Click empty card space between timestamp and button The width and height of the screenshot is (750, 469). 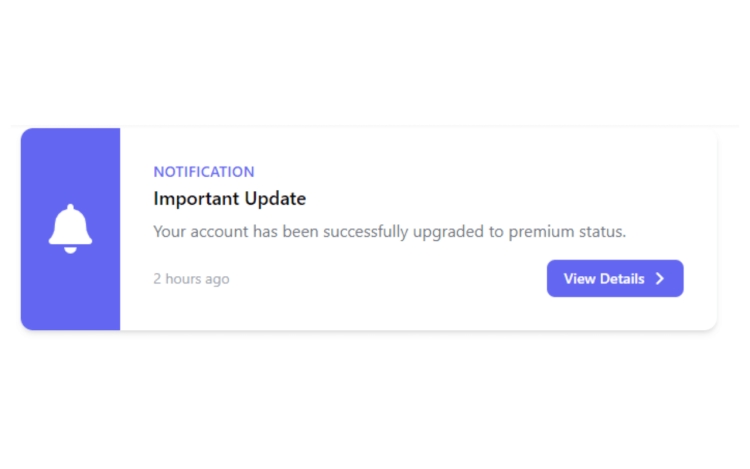(387, 279)
